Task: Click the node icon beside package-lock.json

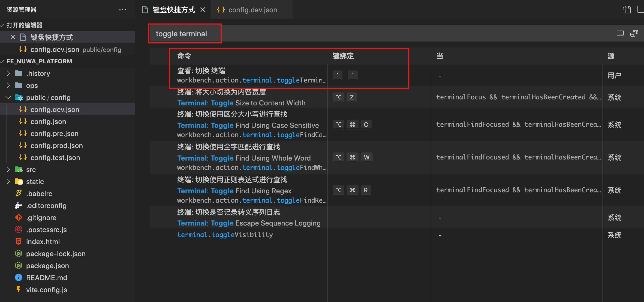Action: (19, 253)
